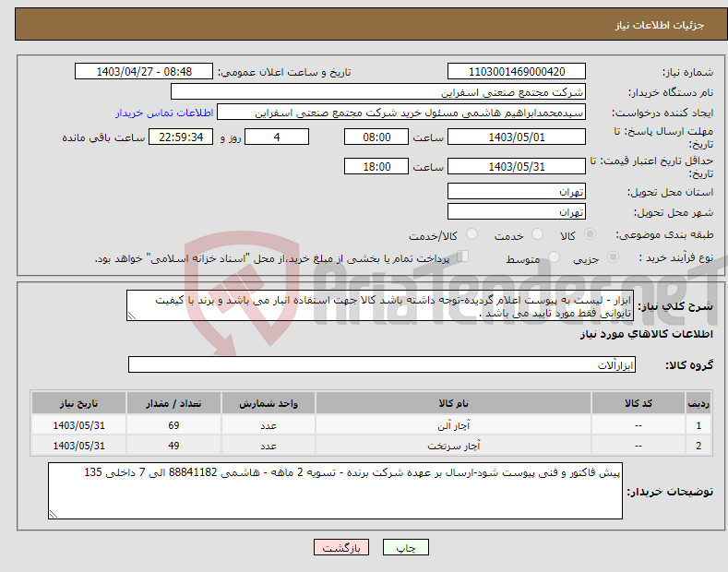Select the خدمت radio button
The image size is (728, 572).
pyautogui.click(x=537, y=234)
